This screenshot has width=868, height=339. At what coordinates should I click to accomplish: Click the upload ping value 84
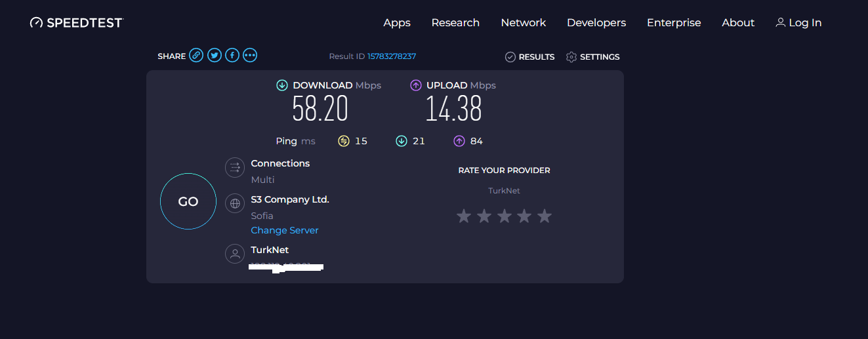(x=477, y=141)
